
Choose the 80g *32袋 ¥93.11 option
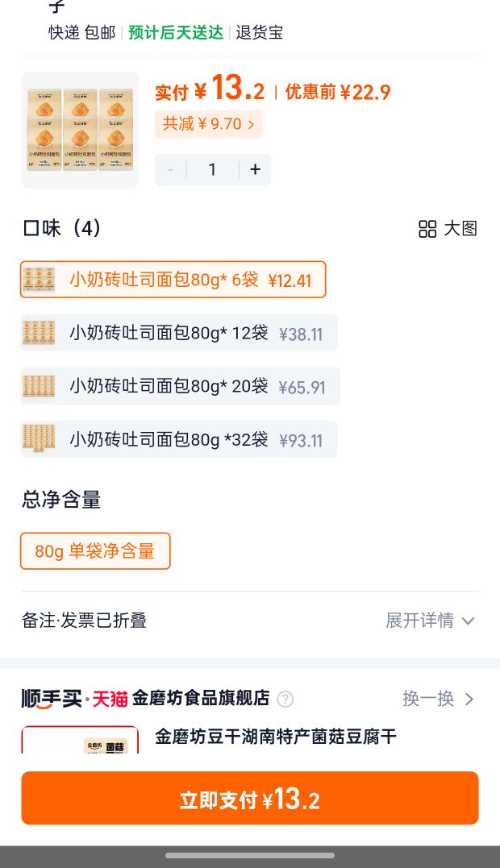coord(179,439)
